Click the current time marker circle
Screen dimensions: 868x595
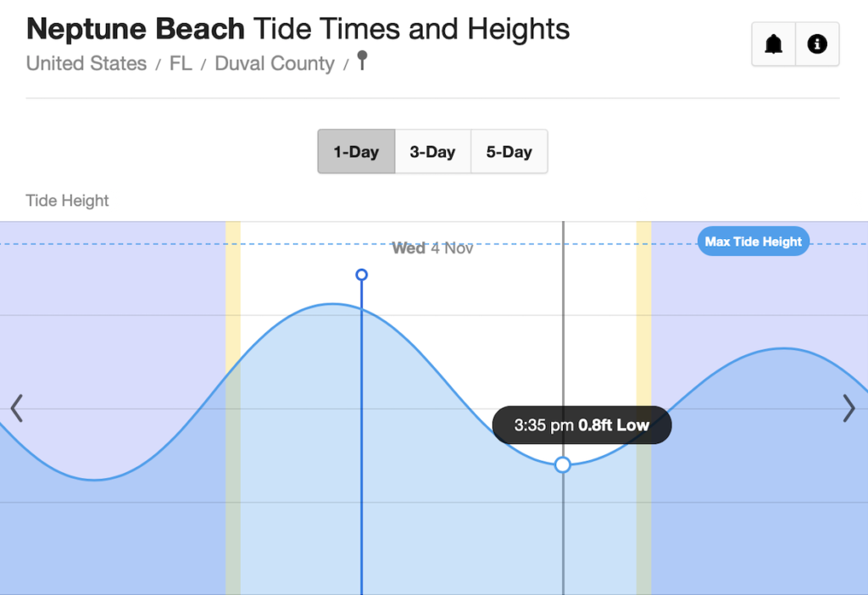[362, 275]
